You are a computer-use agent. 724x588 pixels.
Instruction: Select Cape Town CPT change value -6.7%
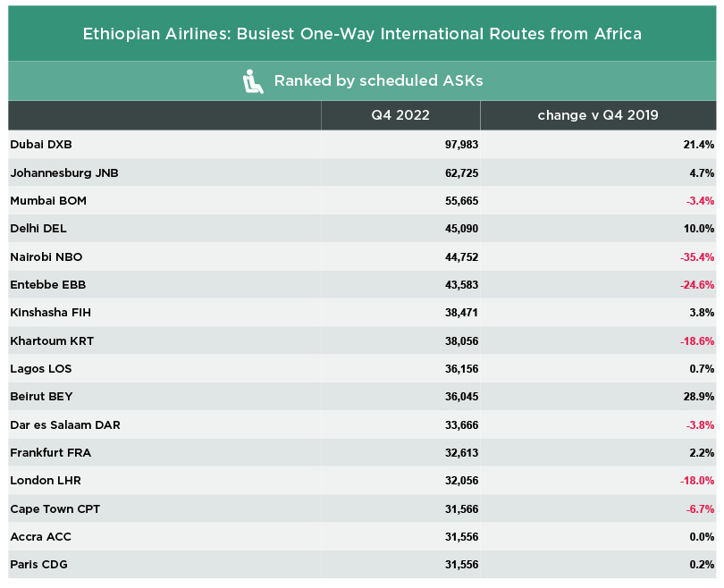tap(697, 508)
